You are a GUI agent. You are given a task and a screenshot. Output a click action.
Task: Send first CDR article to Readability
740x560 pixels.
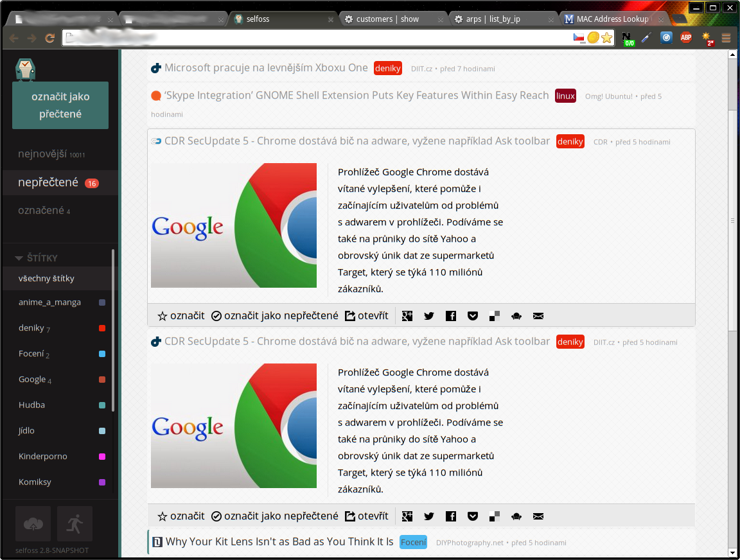[516, 316]
